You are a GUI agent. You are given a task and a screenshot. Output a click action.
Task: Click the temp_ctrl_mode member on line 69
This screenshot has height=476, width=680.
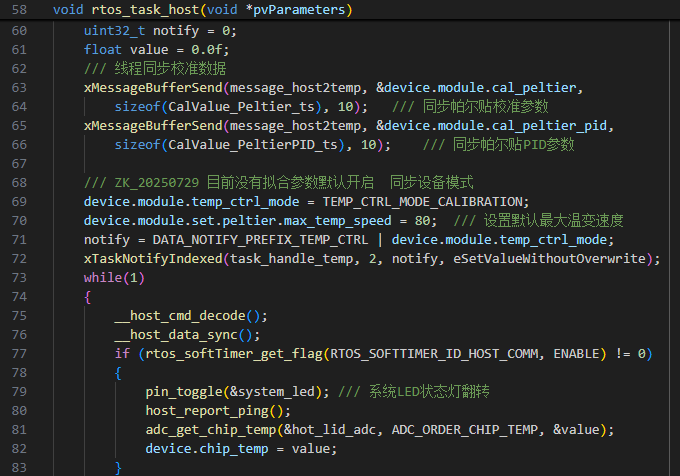click(x=245, y=202)
